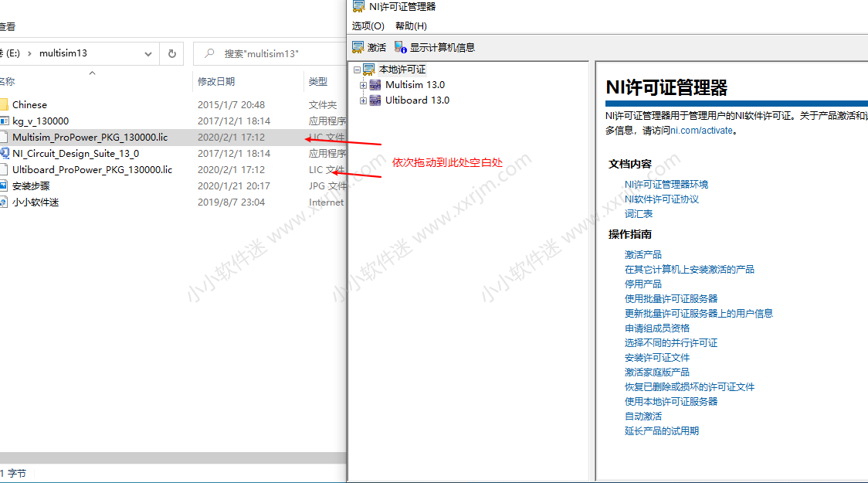Open NI许可证管理器环境 link
This screenshot has width=868, height=483.
coord(666,185)
